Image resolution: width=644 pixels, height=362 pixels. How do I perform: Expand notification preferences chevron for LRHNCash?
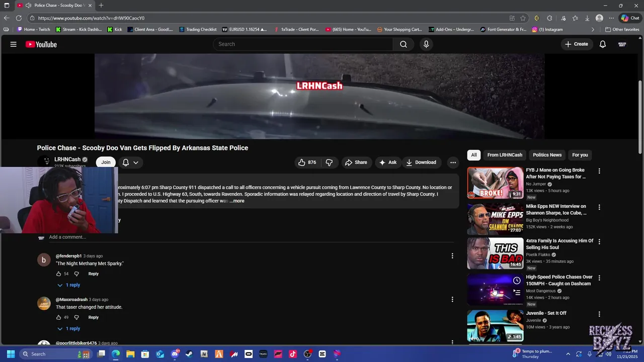point(136,162)
